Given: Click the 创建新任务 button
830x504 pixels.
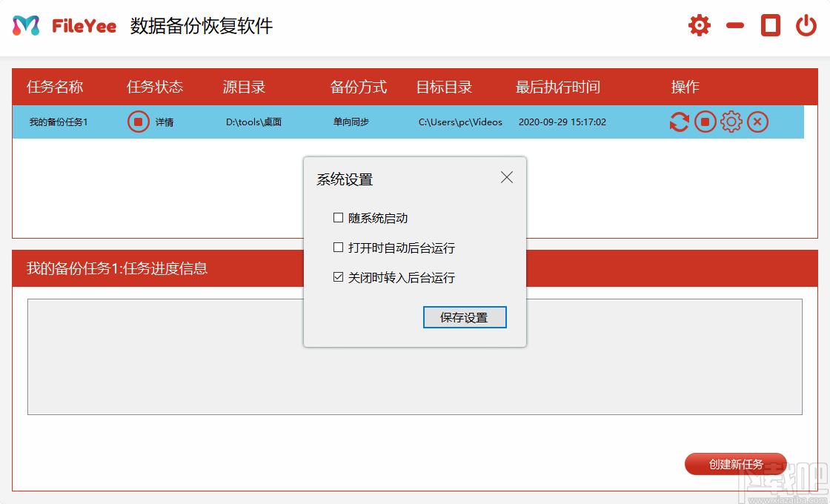Looking at the screenshot, I should point(736,464).
